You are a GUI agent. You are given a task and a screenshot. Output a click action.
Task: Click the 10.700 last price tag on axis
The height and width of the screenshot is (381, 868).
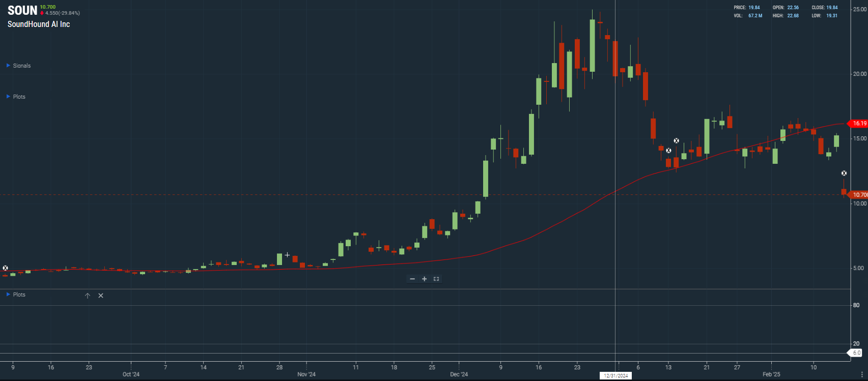[858, 195]
